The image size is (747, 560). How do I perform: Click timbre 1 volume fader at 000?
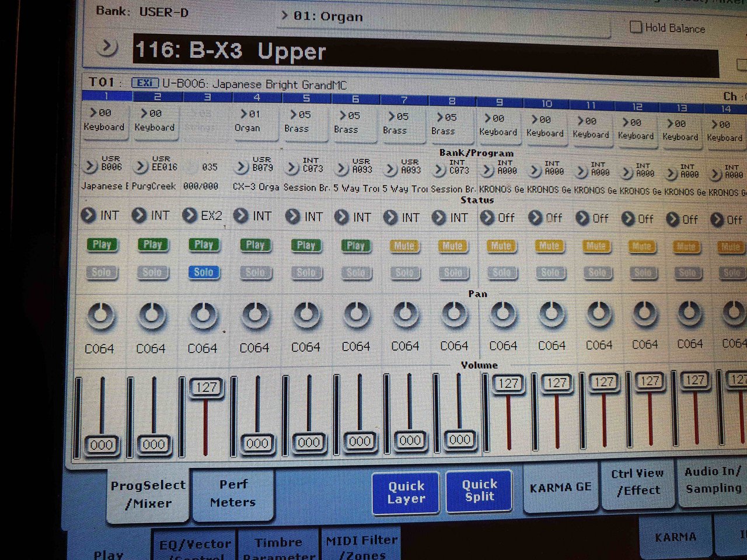[x=102, y=444]
